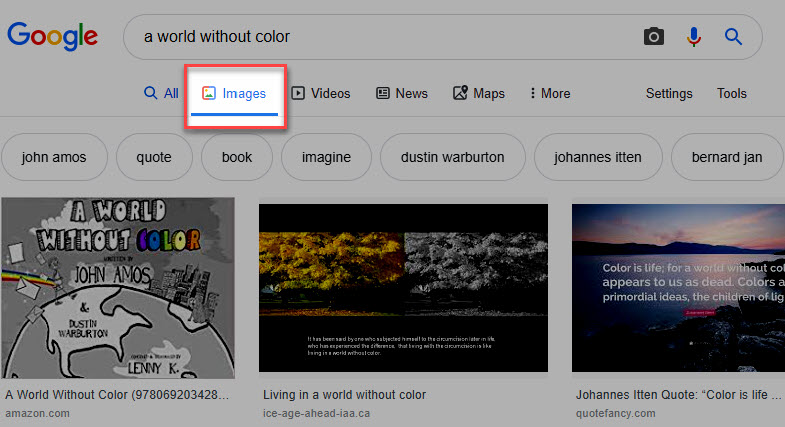This screenshot has width=785, height=427.
Task: Start voice search with microphone icon
Action: point(693,37)
